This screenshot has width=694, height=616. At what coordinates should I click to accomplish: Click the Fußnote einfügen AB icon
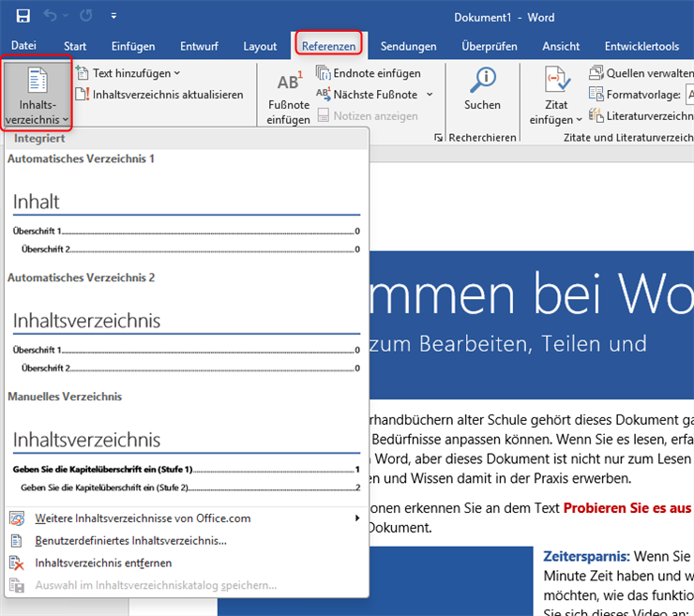pos(289,82)
